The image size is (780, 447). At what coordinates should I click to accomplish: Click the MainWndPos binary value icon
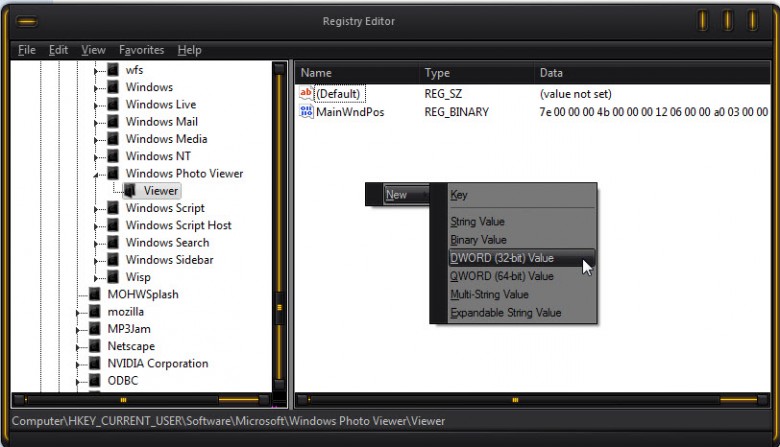pyautogui.click(x=306, y=112)
